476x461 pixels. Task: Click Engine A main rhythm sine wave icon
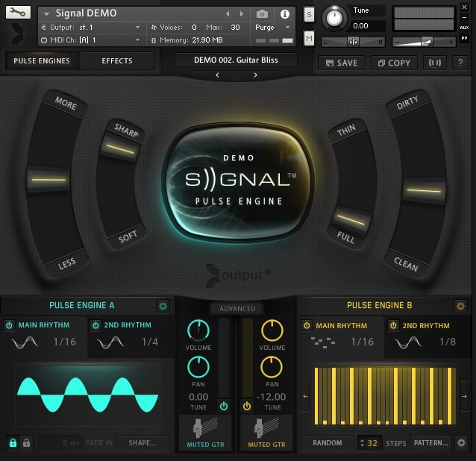25,342
